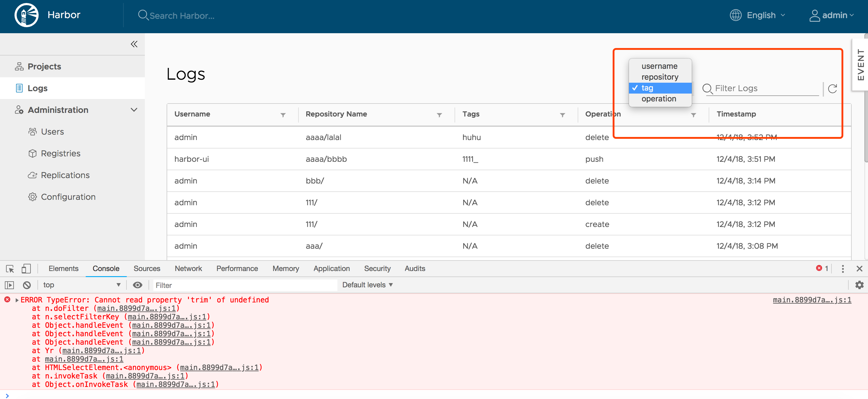
Task: Open the Registries page
Action: pyautogui.click(x=61, y=153)
